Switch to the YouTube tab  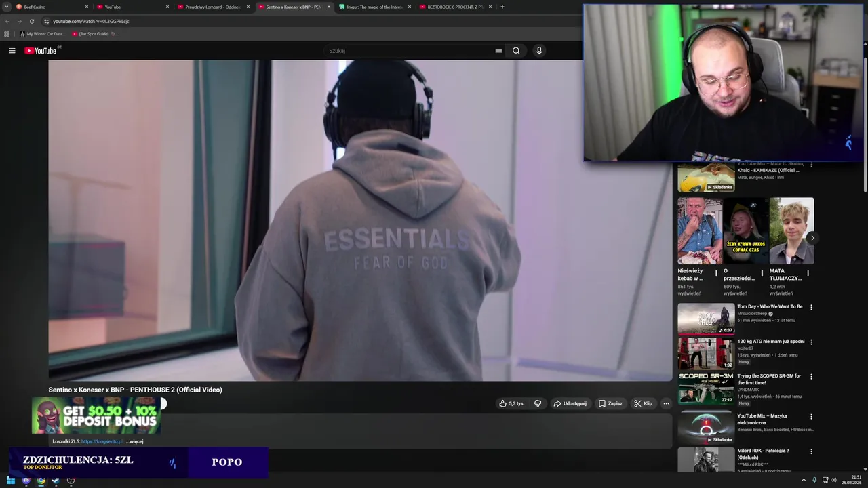132,7
